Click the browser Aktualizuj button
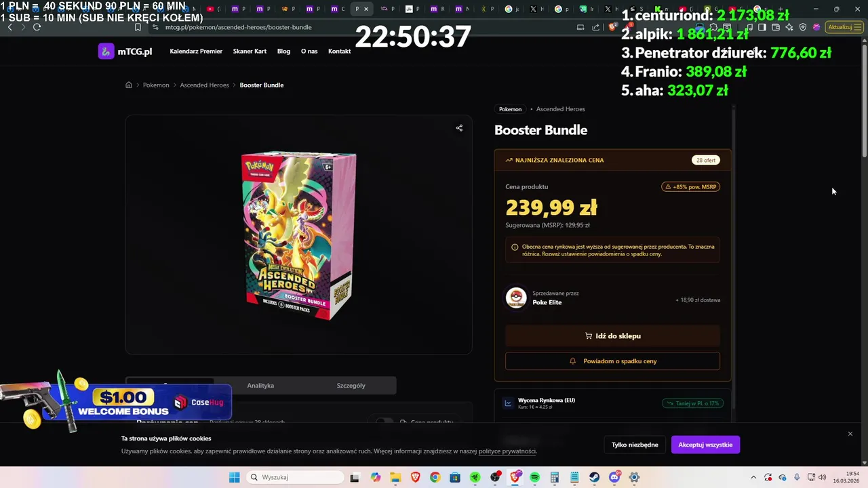868x488 pixels. coord(844,27)
